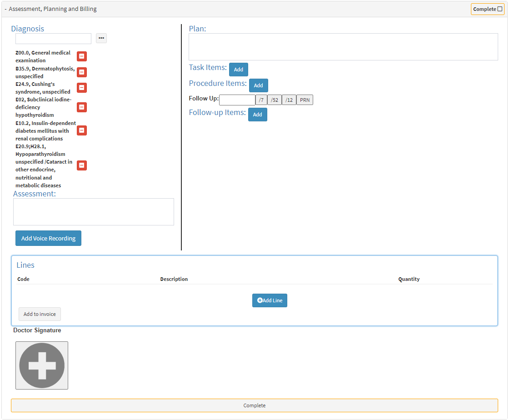Add a doctor signature using plus icon
The height and width of the screenshot is (420, 510).
pyautogui.click(x=42, y=365)
